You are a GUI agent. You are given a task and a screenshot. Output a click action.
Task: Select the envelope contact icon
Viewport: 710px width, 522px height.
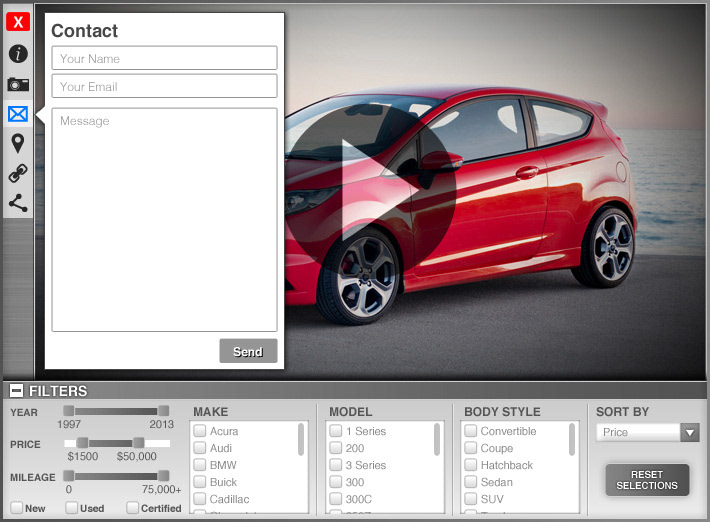click(18, 114)
